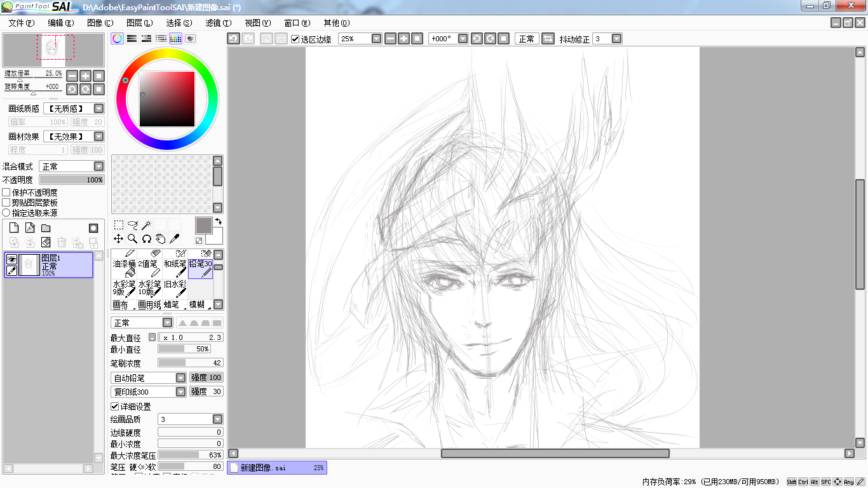The image size is (868, 488).
Task: Open the 混合模式 blend mode dropdown
Action: [98, 166]
